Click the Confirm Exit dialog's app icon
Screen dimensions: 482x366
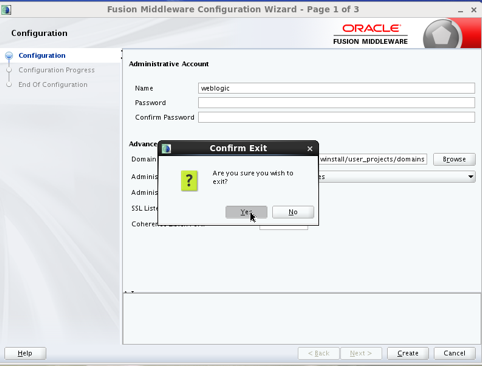[x=166, y=148]
